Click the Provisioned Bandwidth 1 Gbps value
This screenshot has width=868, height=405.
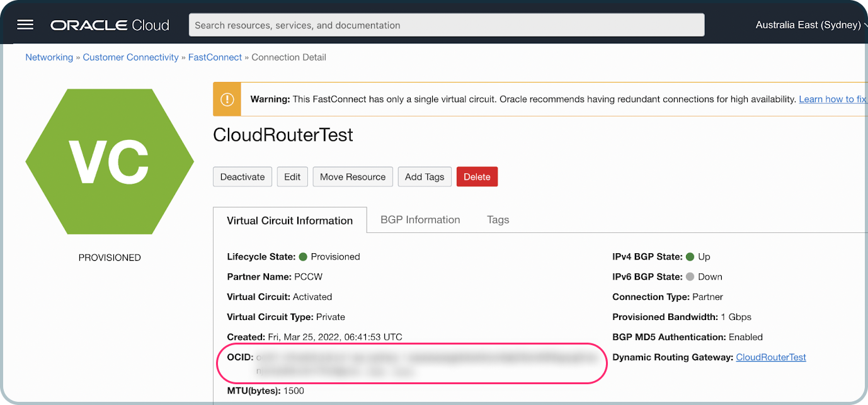pyautogui.click(x=736, y=317)
